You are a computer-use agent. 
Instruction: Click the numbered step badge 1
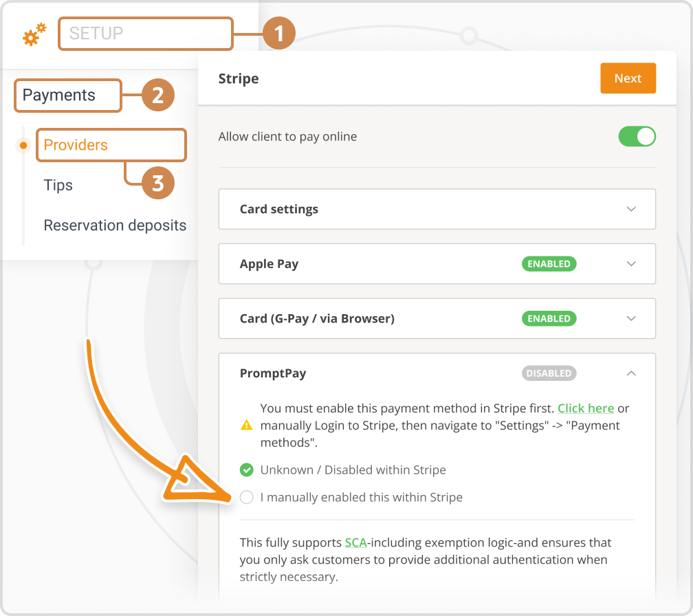(278, 33)
